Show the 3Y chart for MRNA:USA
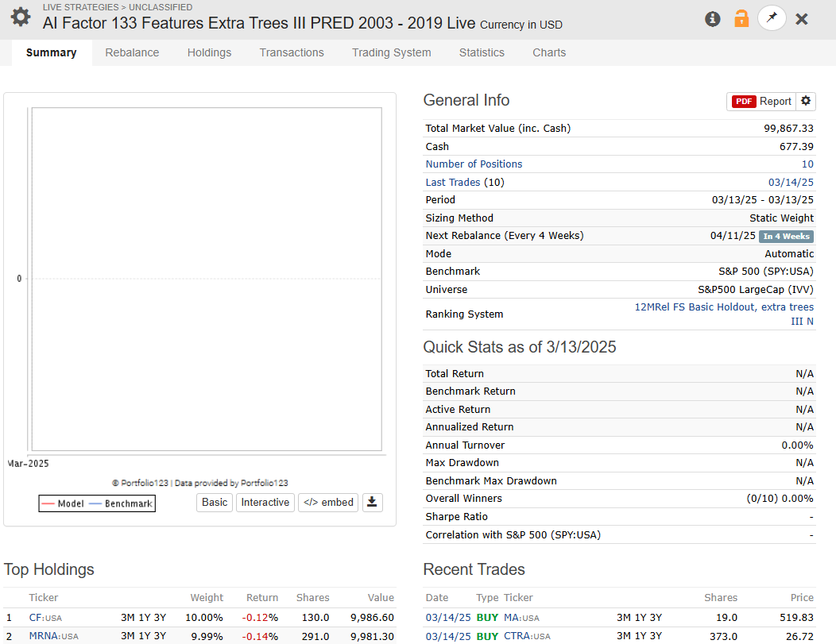836x644 pixels. [x=160, y=636]
